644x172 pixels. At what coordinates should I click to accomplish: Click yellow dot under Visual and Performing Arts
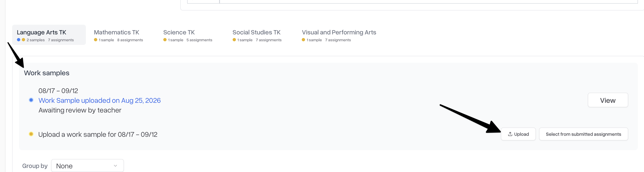303,40
